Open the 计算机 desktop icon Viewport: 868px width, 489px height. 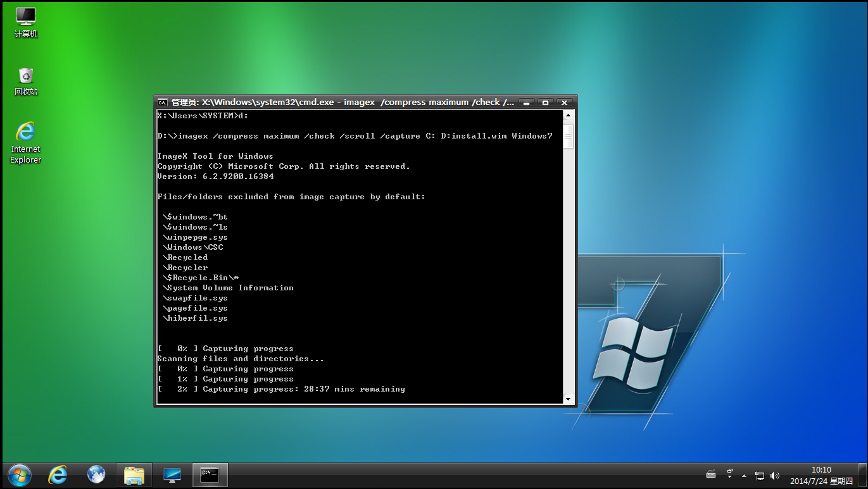26,23
